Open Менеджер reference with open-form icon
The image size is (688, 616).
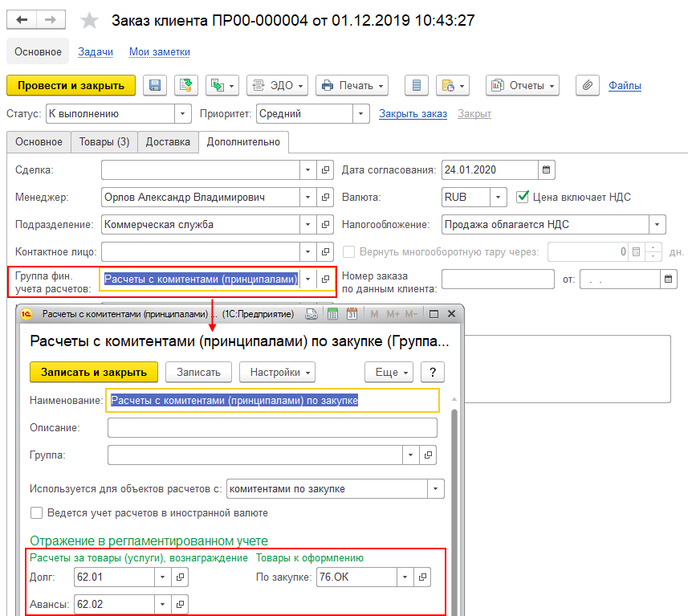325,197
